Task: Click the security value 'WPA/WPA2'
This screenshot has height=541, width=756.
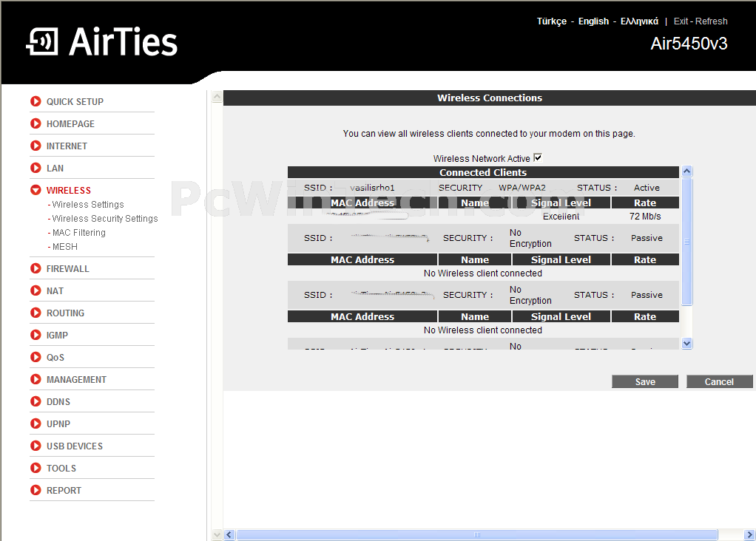Action: point(522,188)
